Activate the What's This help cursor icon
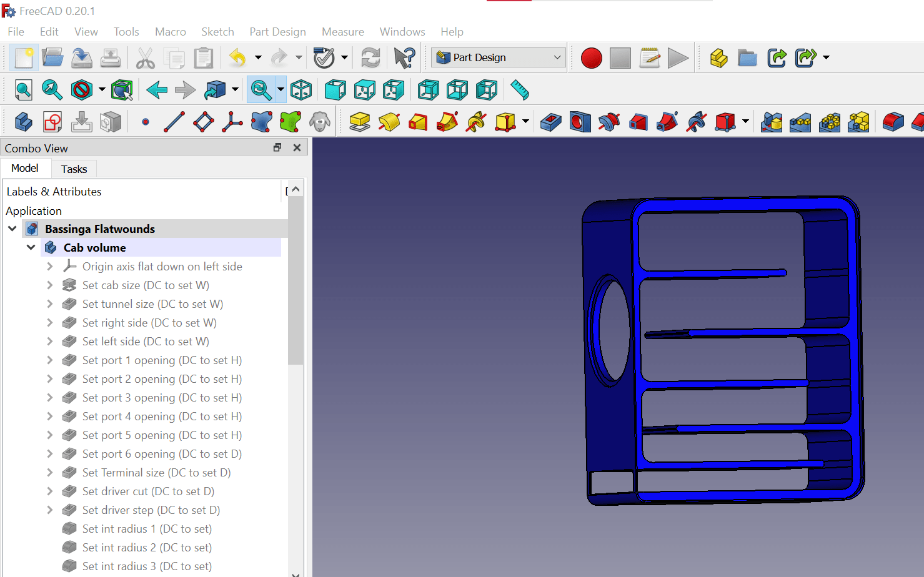The image size is (924, 577). pyautogui.click(x=404, y=58)
